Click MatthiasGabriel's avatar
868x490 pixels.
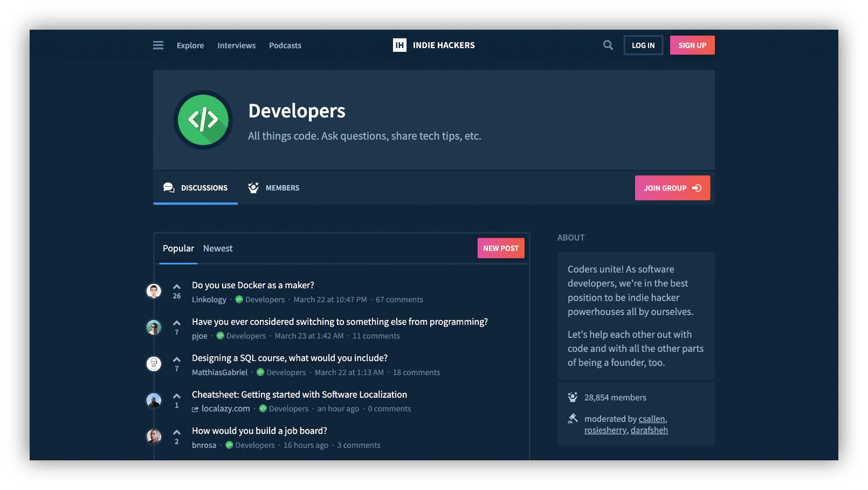(154, 364)
